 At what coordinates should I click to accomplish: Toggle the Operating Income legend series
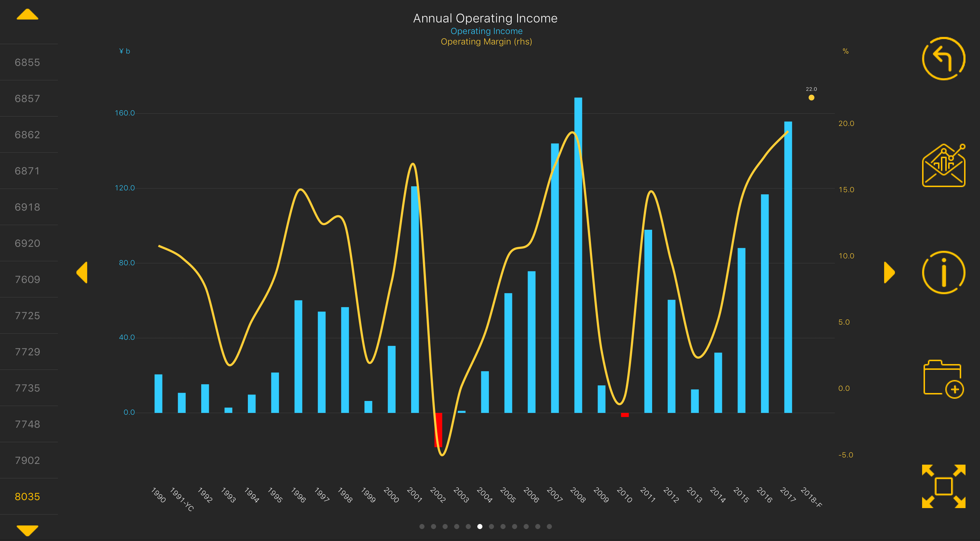[486, 31]
